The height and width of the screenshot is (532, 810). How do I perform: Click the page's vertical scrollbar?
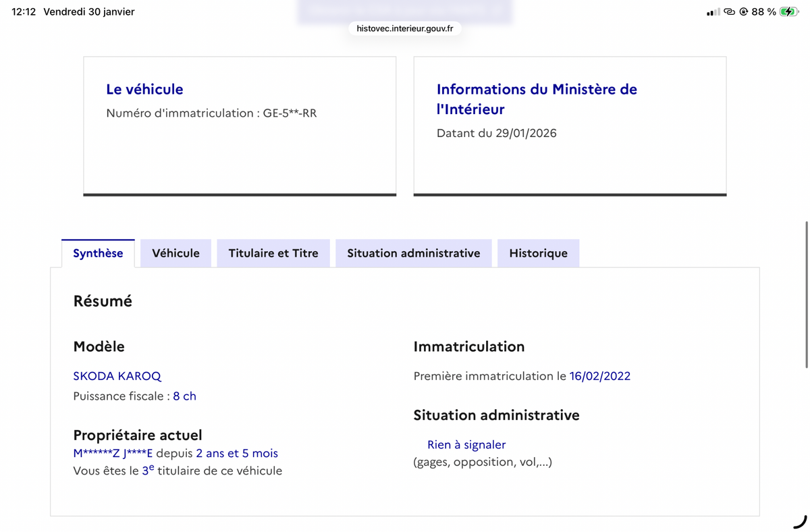[807, 294]
